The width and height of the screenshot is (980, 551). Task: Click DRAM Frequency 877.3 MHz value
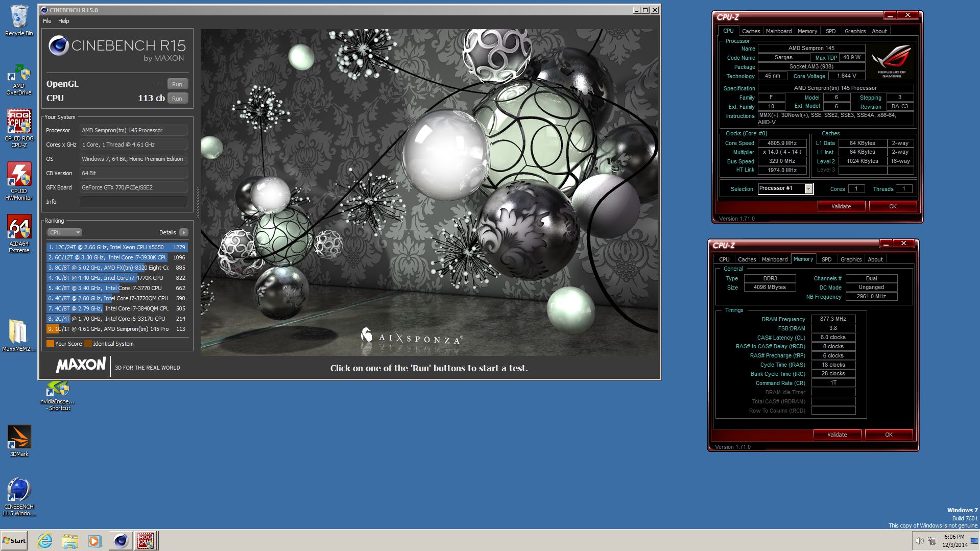click(x=833, y=319)
